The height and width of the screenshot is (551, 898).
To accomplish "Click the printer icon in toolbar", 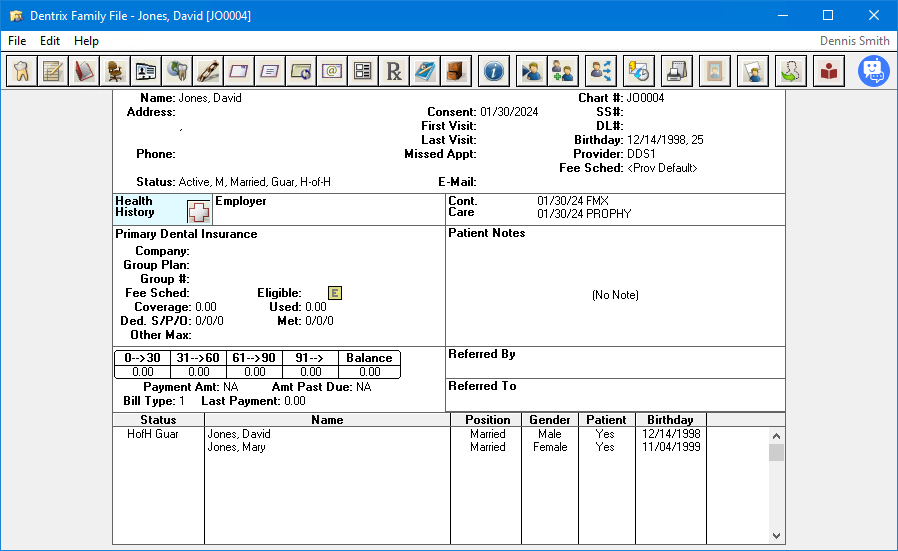I will click(677, 71).
